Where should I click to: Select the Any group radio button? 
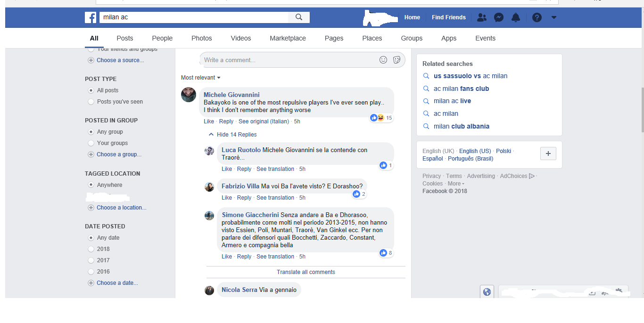(91, 132)
